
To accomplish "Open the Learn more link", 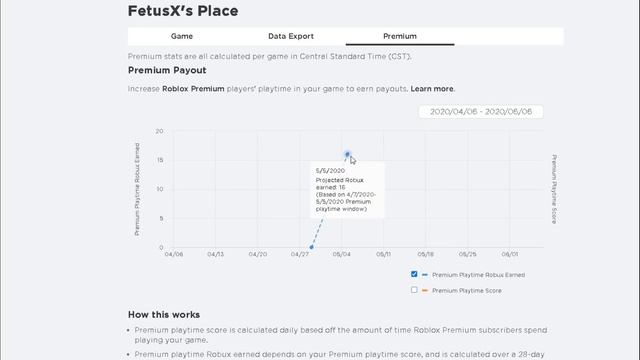I will tap(432, 89).
